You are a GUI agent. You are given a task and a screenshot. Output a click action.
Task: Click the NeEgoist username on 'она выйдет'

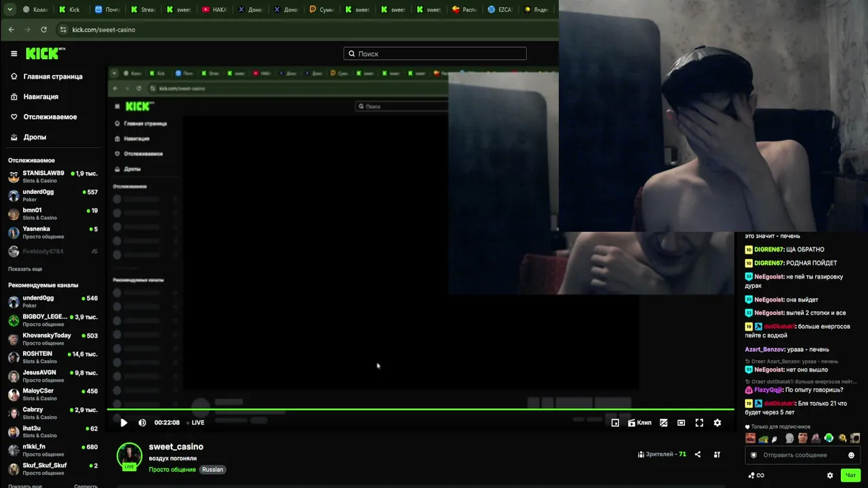769,300
